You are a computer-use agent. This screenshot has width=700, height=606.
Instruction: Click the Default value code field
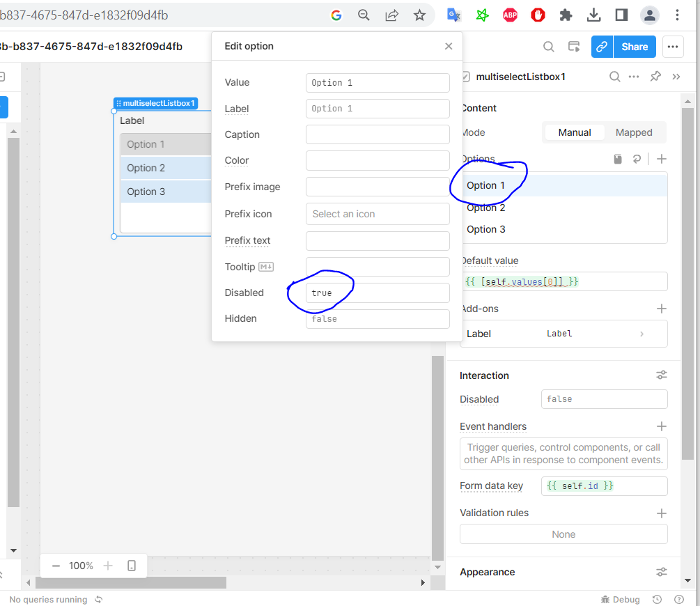[564, 282]
